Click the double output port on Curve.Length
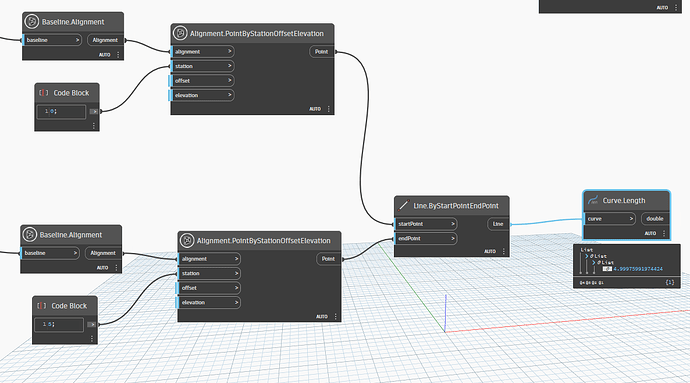690x383 pixels. (x=655, y=218)
